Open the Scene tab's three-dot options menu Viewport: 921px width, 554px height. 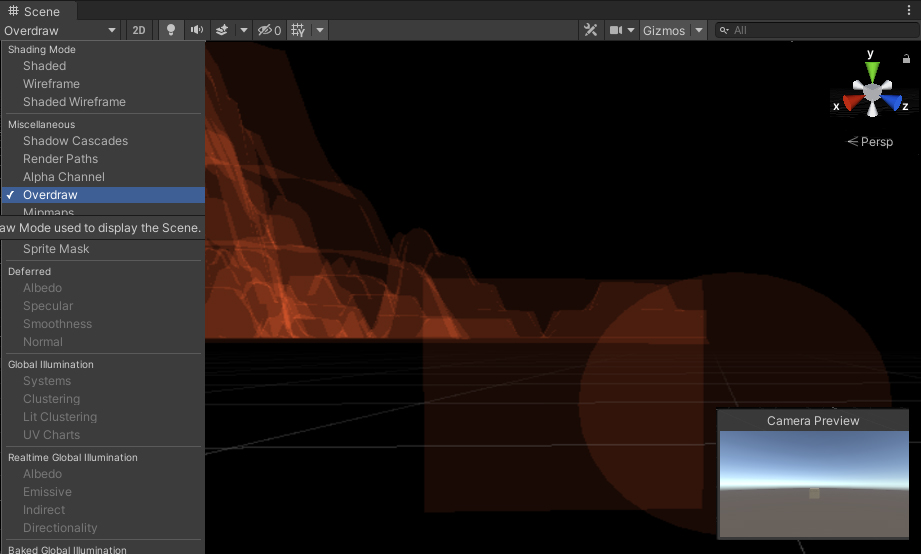click(908, 11)
